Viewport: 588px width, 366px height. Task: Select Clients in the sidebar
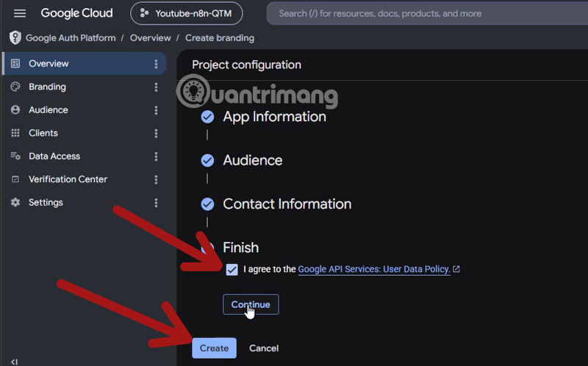coord(85,133)
